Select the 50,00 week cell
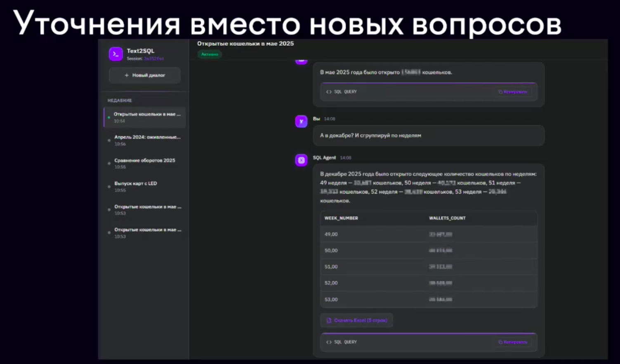620x364 pixels. [x=331, y=251]
